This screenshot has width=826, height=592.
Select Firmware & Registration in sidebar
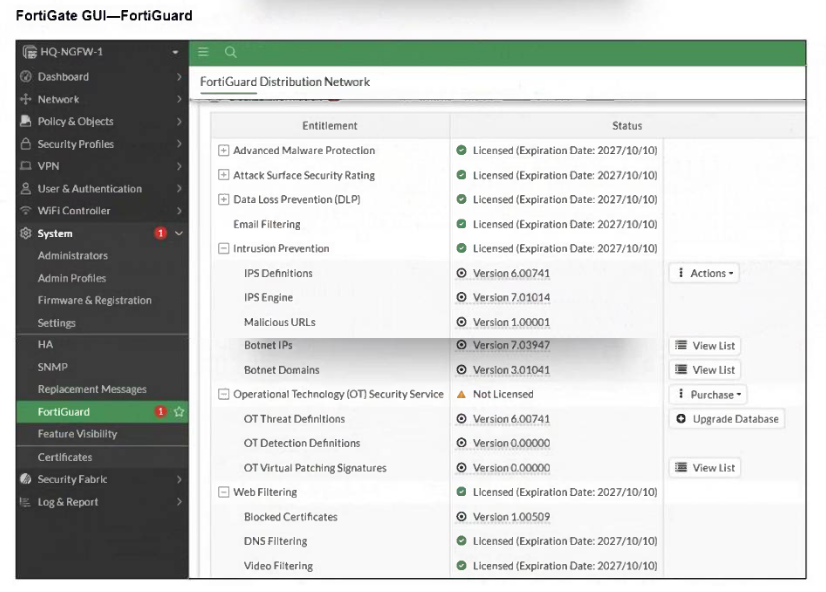click(x=95, y=300)
